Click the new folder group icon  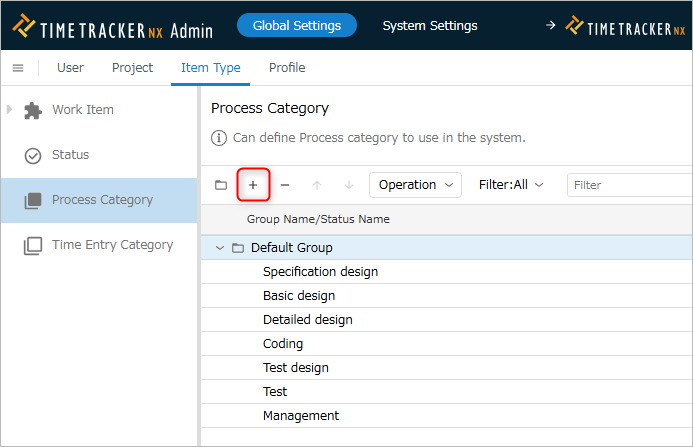coord(221,185)
